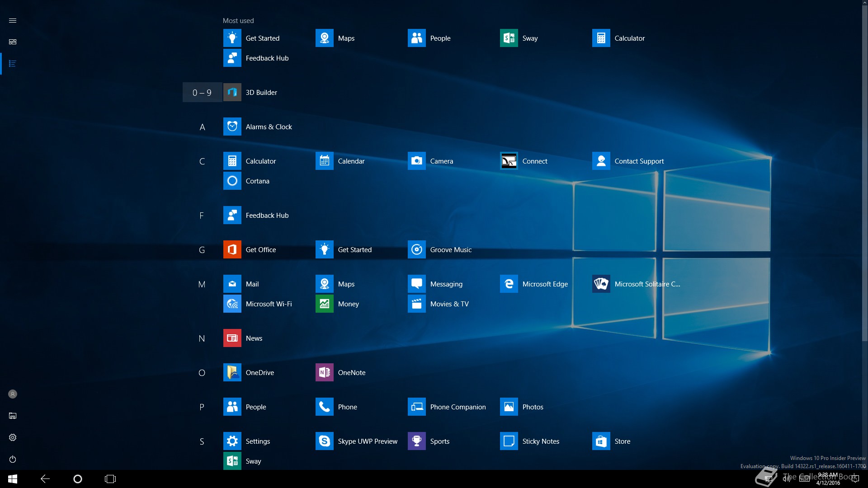Click the 0 – 9 group header

tap(202, 92)
